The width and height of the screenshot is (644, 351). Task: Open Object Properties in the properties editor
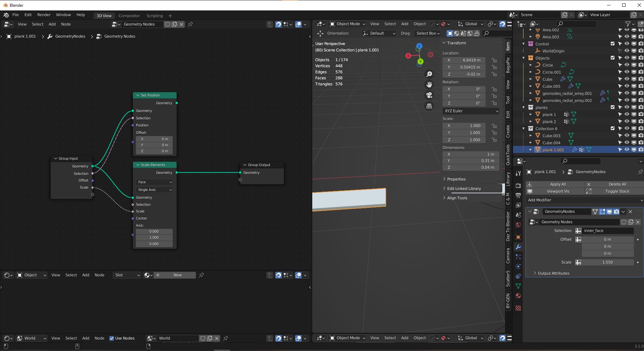click(518, 237)
